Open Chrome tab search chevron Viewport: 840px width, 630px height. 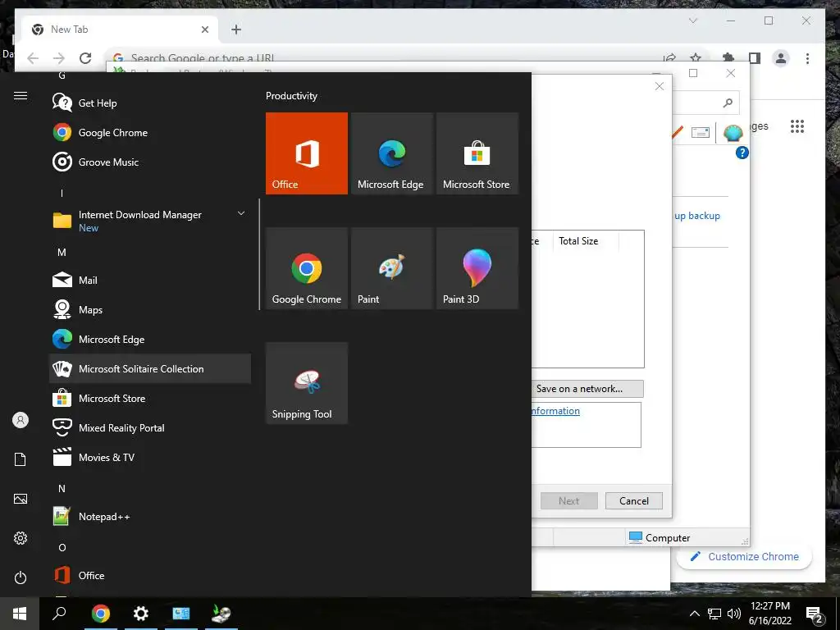click(692, 21)
